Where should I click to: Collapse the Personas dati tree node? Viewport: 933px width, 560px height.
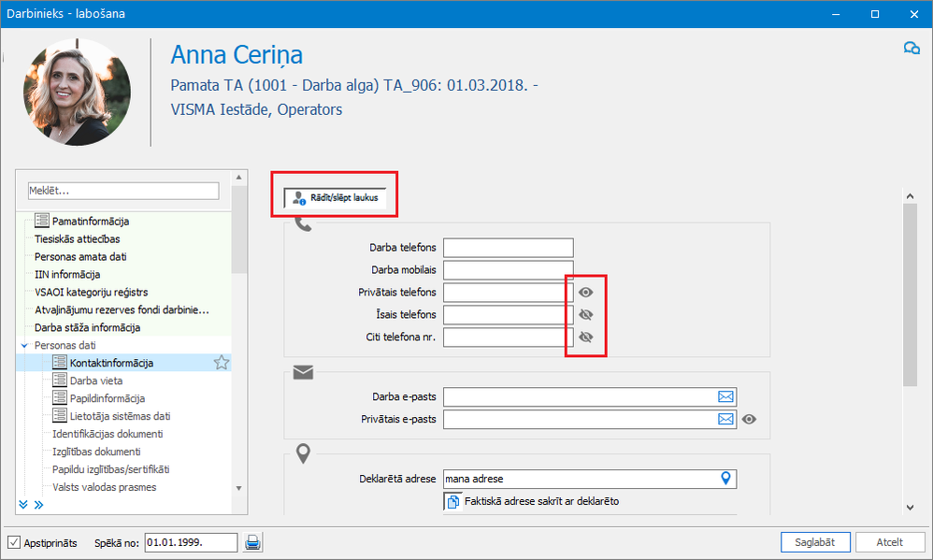tap(24, 346)
